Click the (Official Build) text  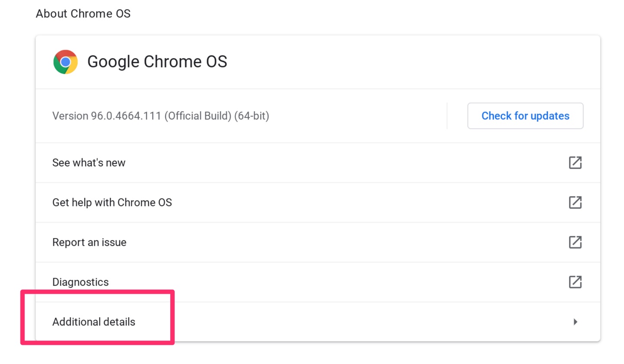(198, 116)
